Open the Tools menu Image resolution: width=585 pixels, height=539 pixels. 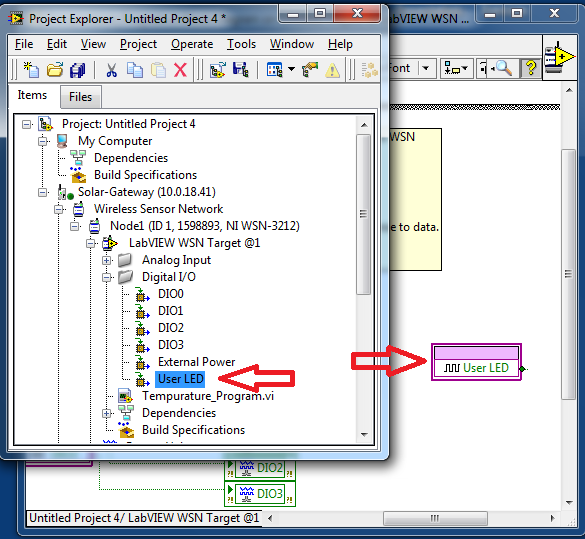pyautogui.click(x=241, y=44)
